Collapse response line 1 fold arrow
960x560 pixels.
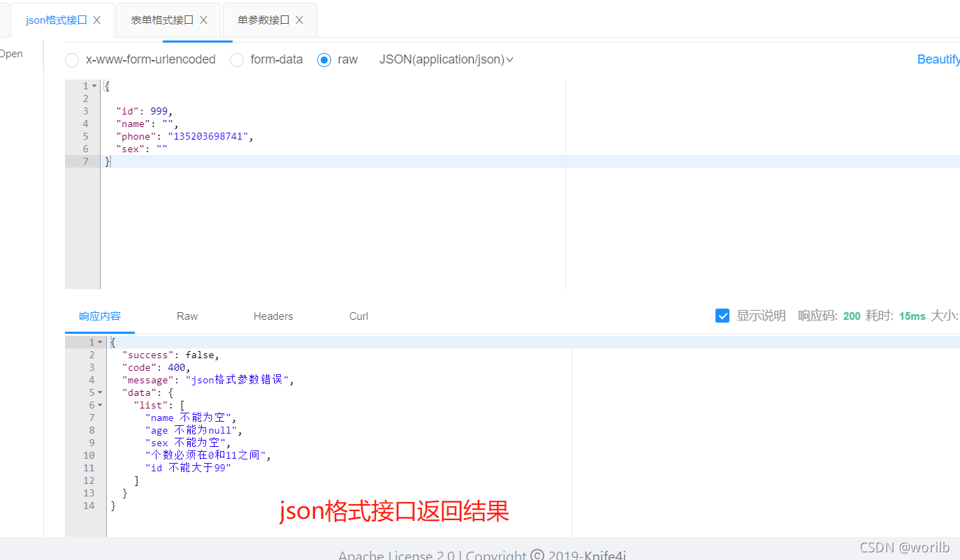tap(101, 342)
